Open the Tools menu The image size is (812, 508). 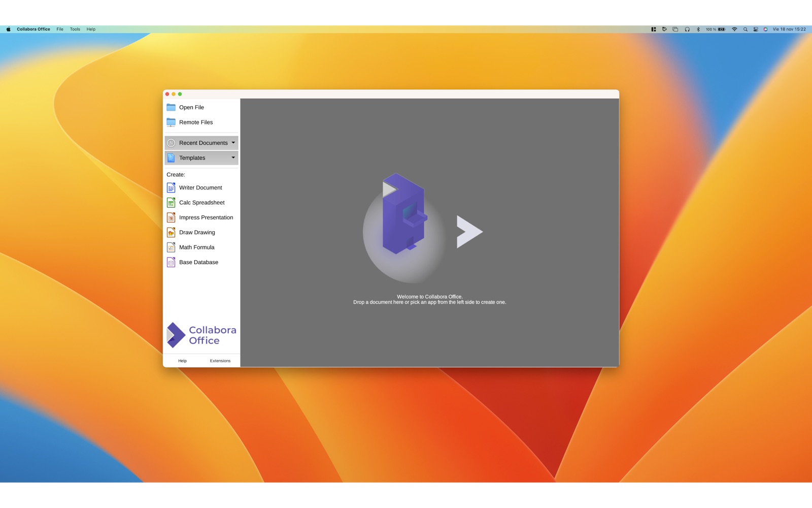(75, 29)
